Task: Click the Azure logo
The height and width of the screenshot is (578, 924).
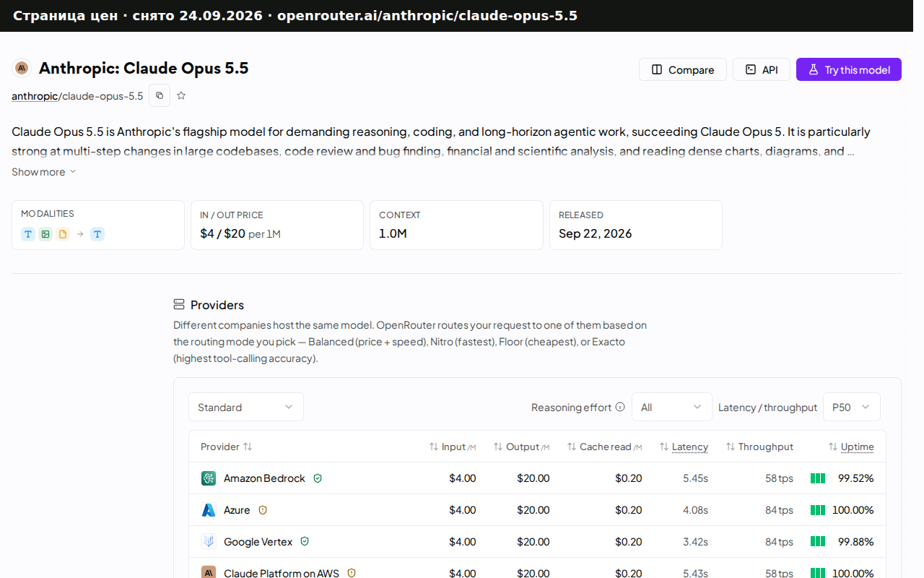Action: pos(209,510)
